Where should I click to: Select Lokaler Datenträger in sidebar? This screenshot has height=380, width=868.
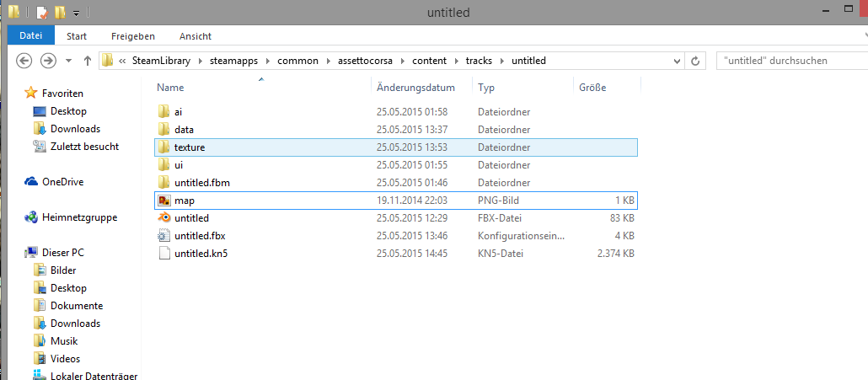pos(94,376)
